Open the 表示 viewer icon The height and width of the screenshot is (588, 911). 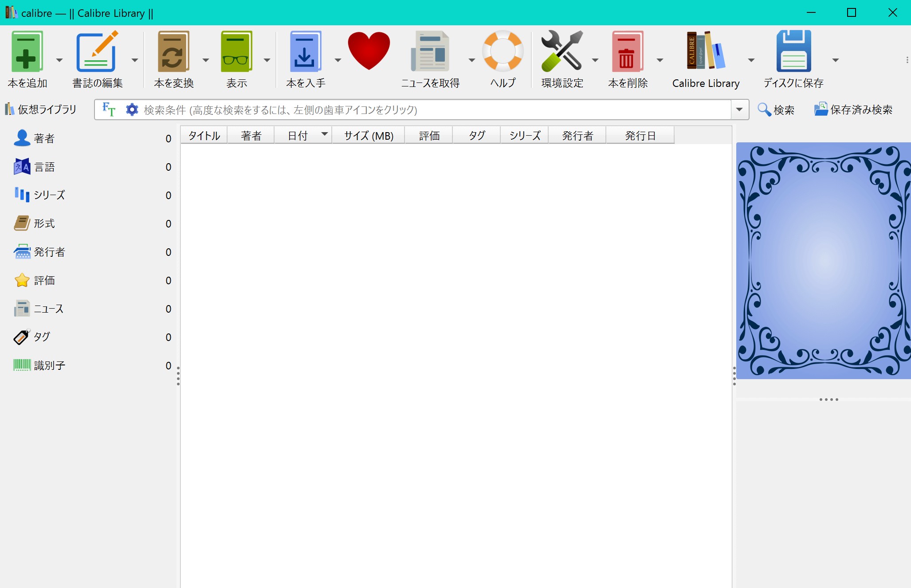pos(236,51)
